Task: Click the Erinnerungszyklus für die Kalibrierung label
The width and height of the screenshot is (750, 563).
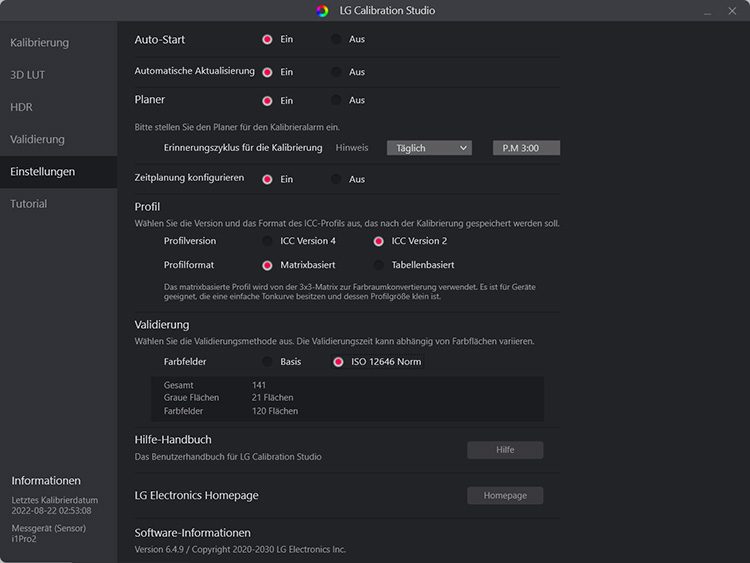Action: [243, 148]
